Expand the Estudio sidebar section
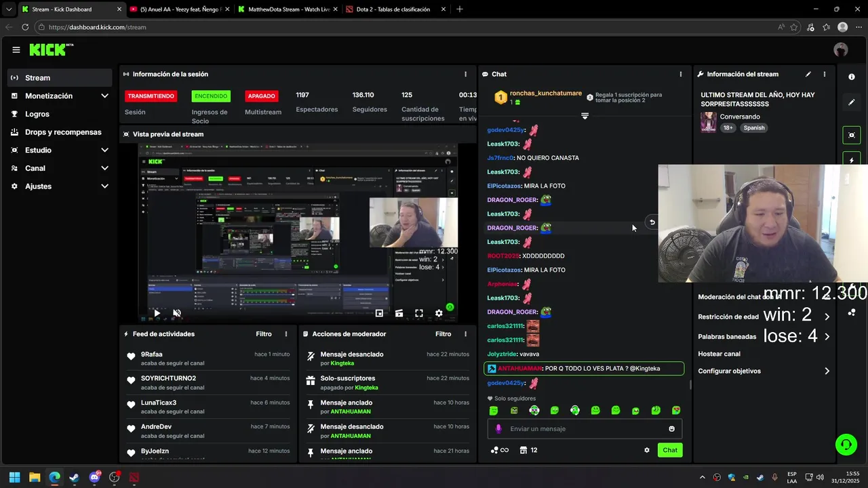The width and height of the screenshot is (868, 488). pyautogui.click(x=60, y=150)
